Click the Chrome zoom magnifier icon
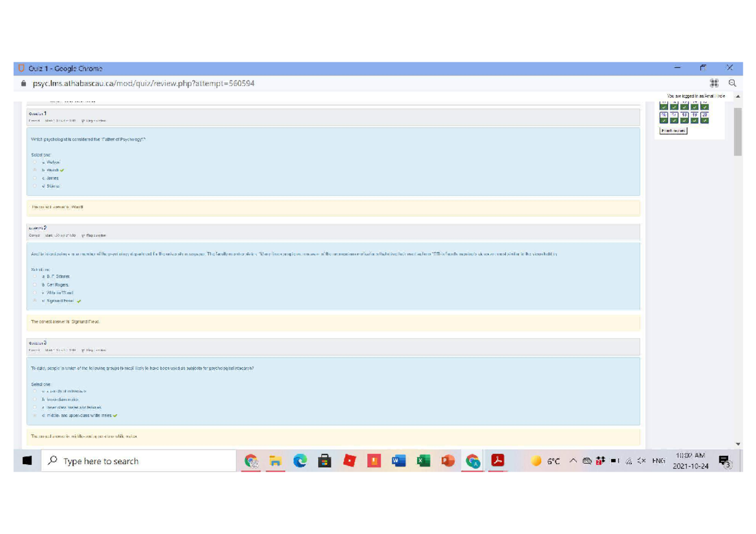 (732, 83)
